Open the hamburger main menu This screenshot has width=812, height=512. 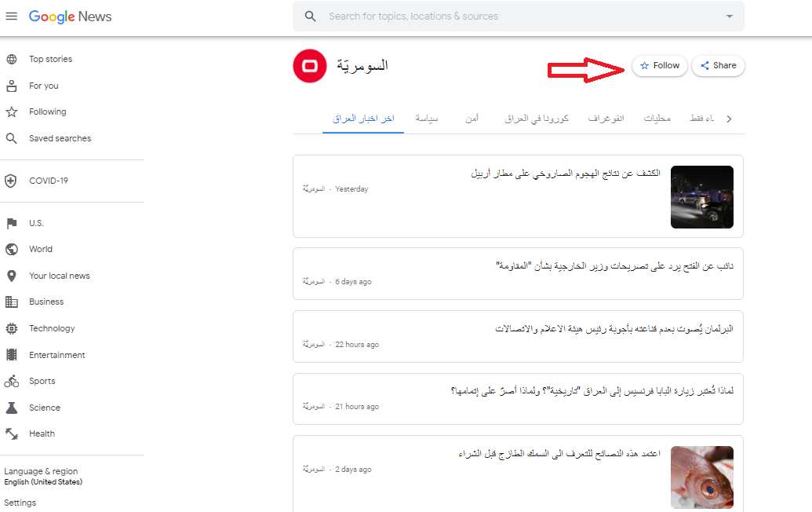click(11, 16)
